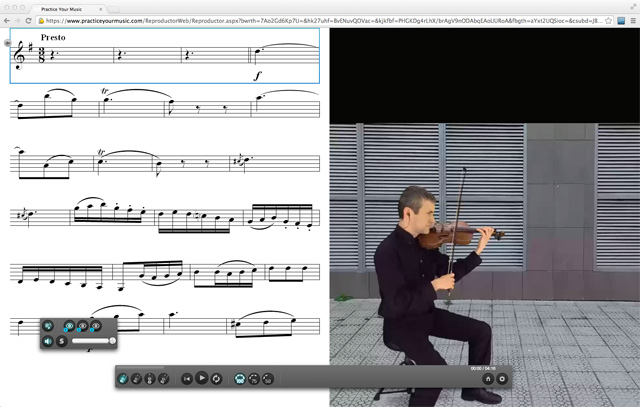Set tempo to 50 percent

coord(268,379)
